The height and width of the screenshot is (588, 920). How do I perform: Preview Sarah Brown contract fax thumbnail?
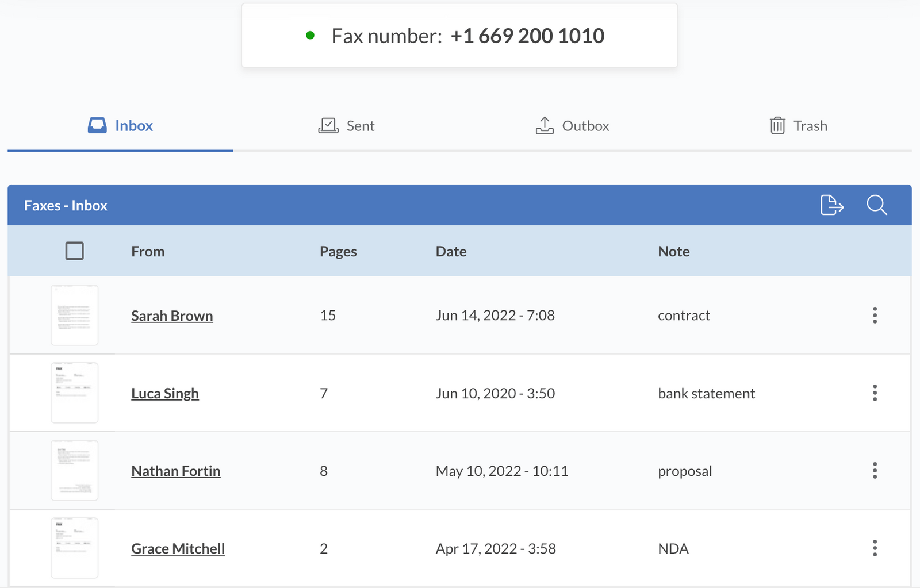[75, 315]
